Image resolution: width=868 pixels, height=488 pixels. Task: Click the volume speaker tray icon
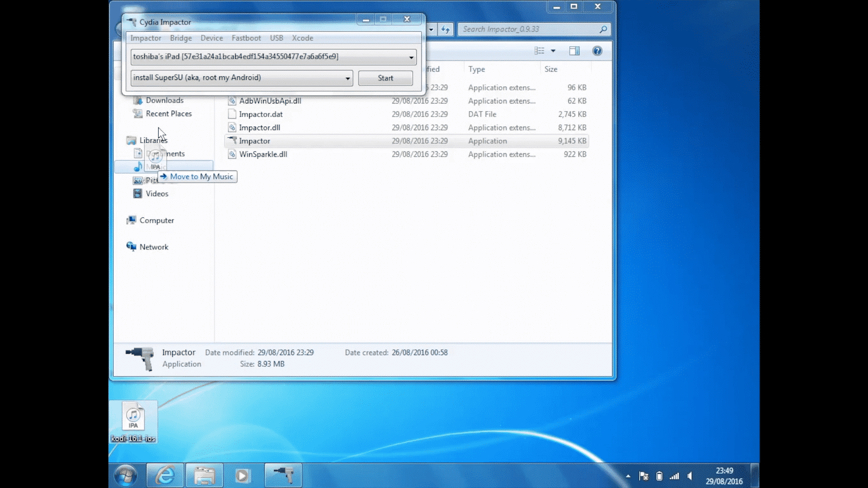tap(690, 476)
